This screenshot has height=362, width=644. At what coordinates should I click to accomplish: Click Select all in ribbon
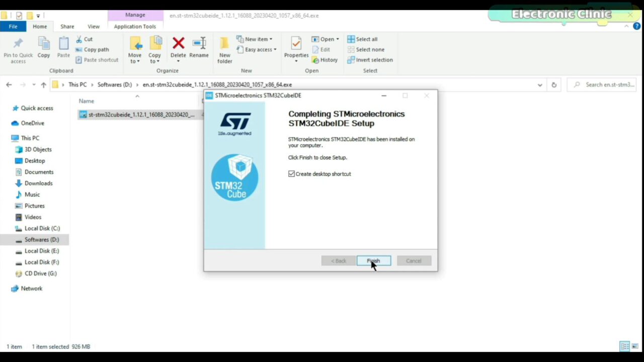click(x=362, y=39)
